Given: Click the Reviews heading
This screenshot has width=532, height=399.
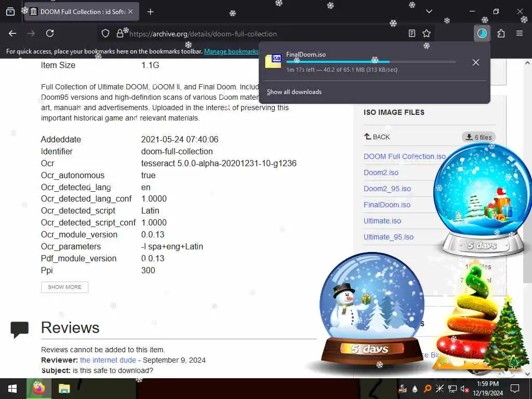Looking at the screenshot, I should coord(70,327).
